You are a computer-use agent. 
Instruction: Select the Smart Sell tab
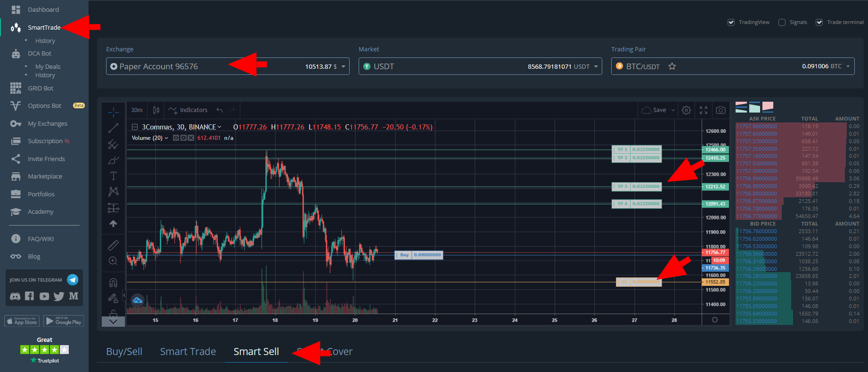tap(256, 352)
